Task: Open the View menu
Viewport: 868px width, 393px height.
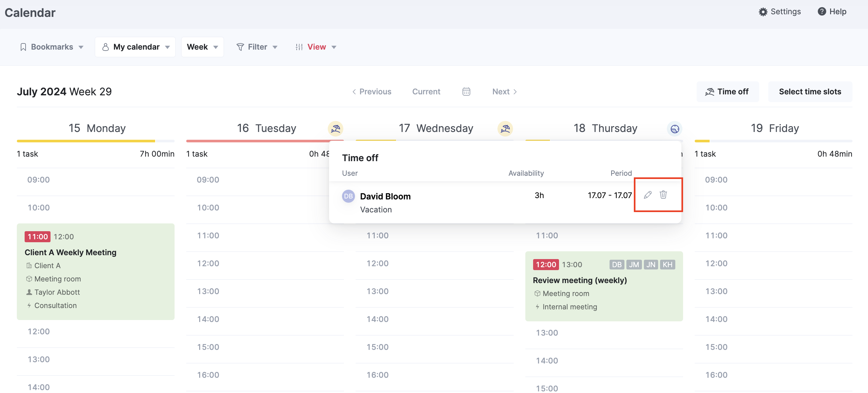Action: click(316, 47)
